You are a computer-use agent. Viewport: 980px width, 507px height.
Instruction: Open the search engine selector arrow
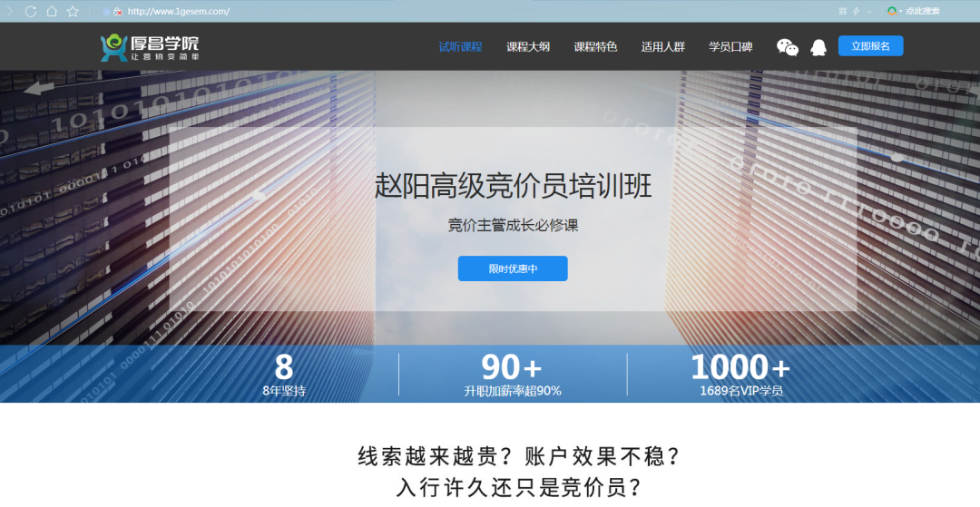click(x=901, y=11)
